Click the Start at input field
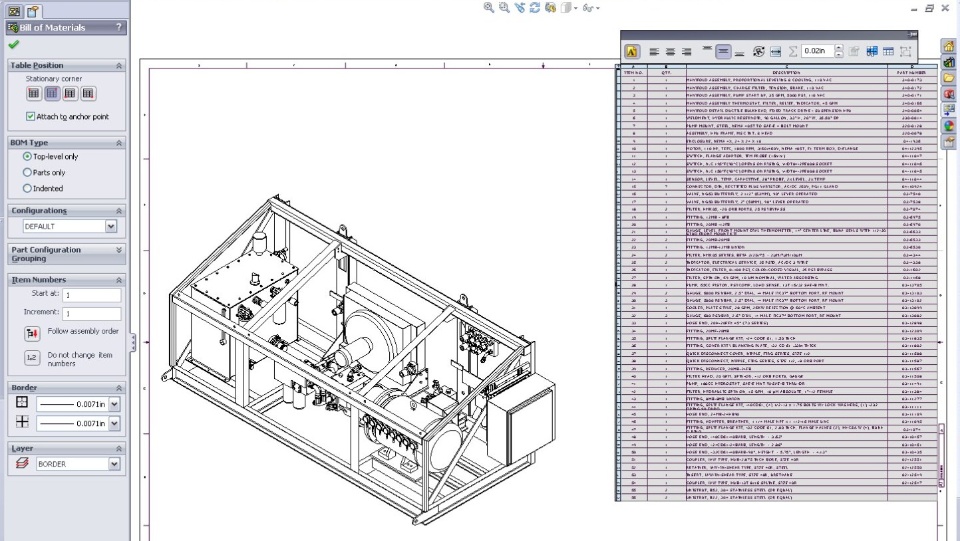Image resolution: width=960 pixels, height=541 pixels. pyautogui.click(x=91, y=295)
